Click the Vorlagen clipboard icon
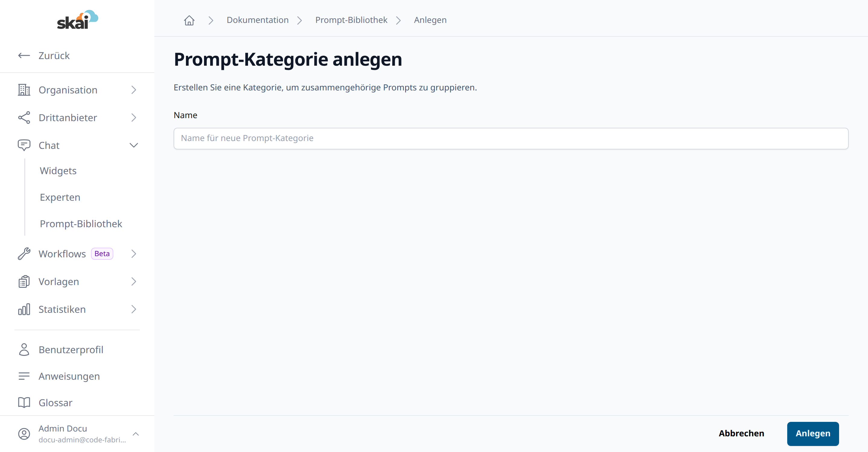Viewport: 868px width, 452px height. pos(24,281)
